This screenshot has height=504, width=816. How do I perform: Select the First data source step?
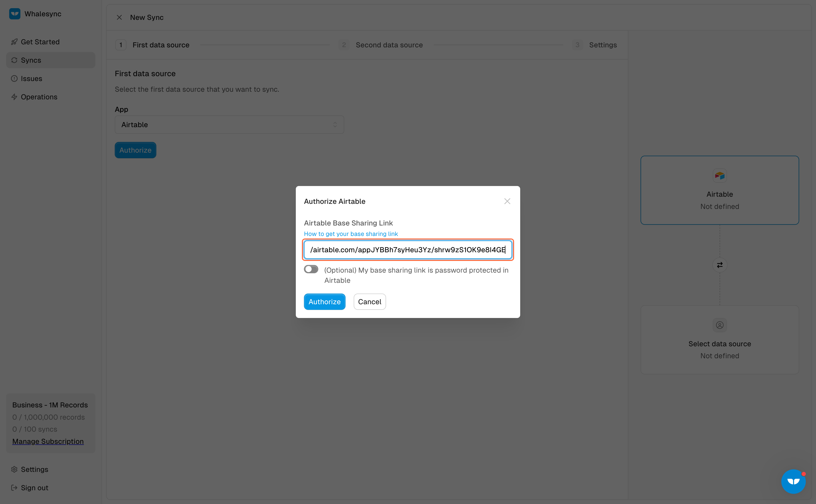(x=152, y=45)
